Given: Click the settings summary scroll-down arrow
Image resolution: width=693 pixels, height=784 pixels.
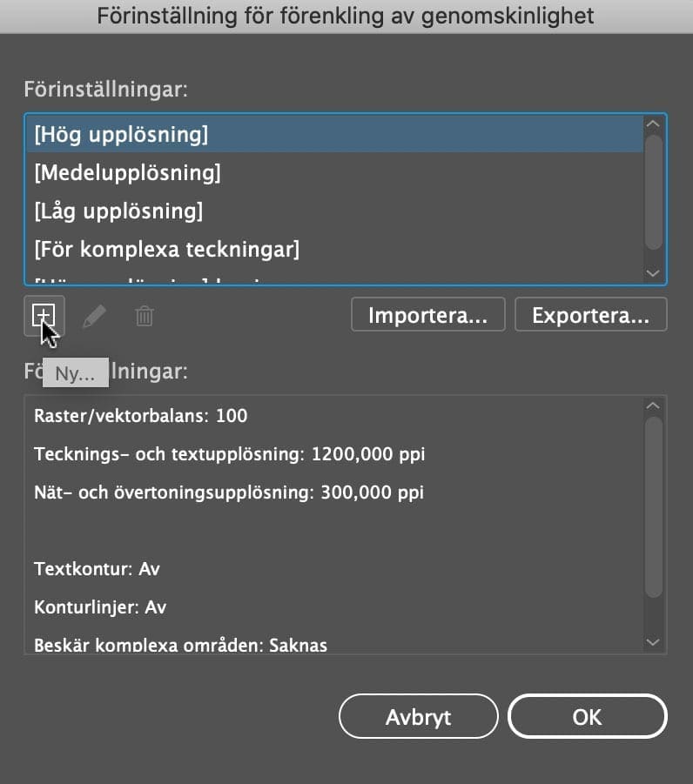Looking at the screenshot, I should coord(653,642).
